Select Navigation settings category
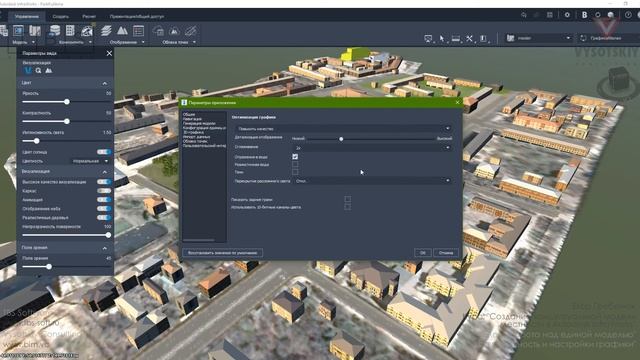Viewport: 640px width, 360px height. 192,119
